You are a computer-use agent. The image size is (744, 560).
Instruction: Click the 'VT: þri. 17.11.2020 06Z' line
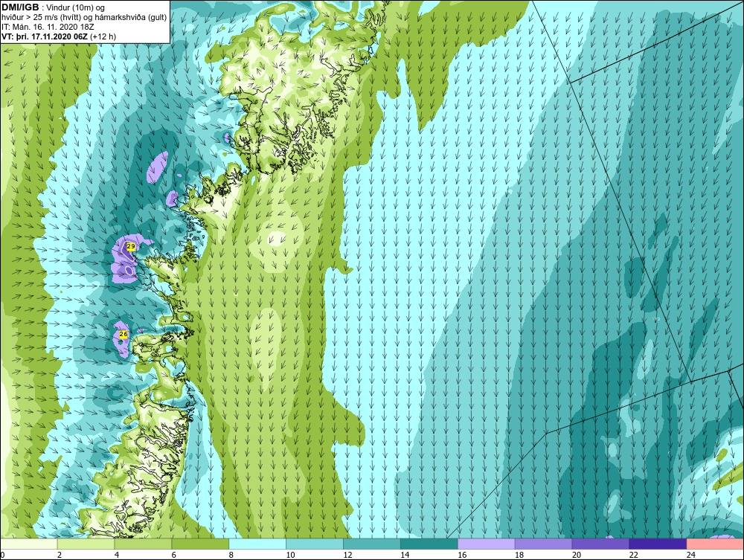click(x=45, y=36)
